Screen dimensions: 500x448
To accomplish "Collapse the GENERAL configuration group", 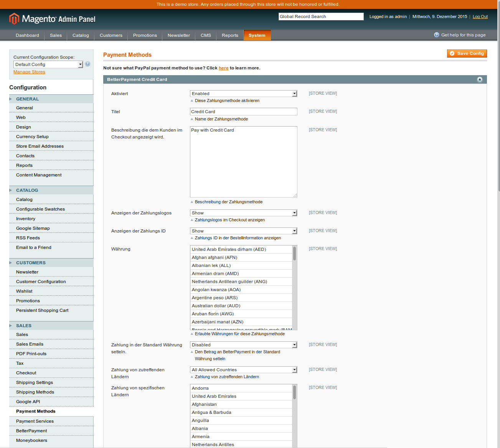I will pos(51,99).
